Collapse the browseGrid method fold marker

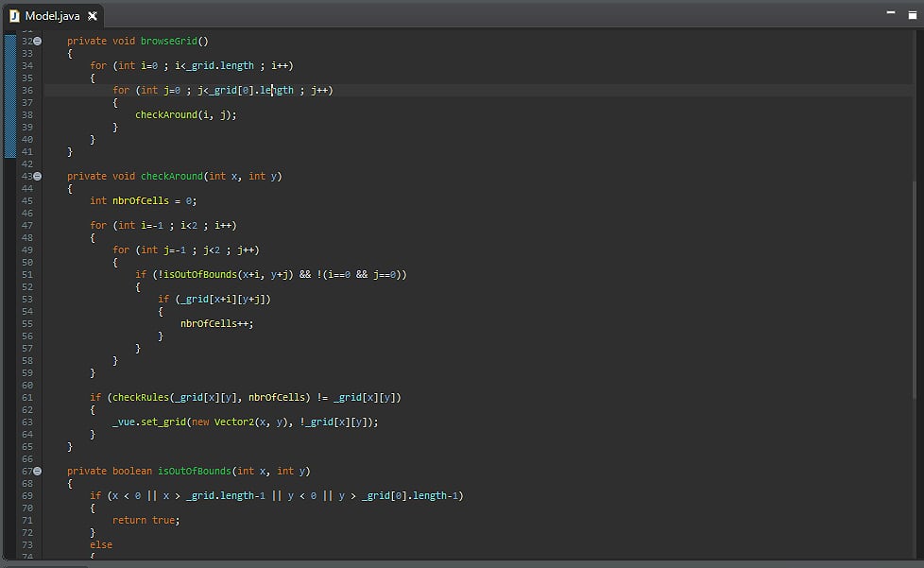38,42
